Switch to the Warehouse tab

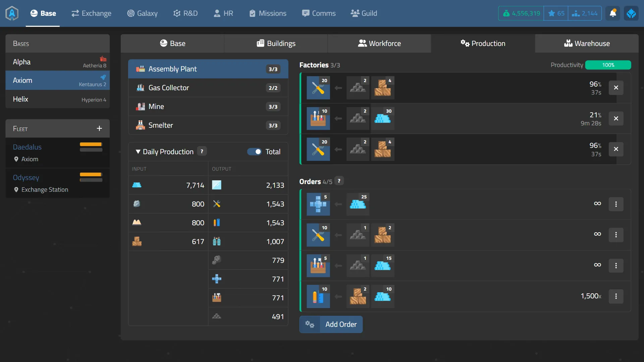[587, 44]
